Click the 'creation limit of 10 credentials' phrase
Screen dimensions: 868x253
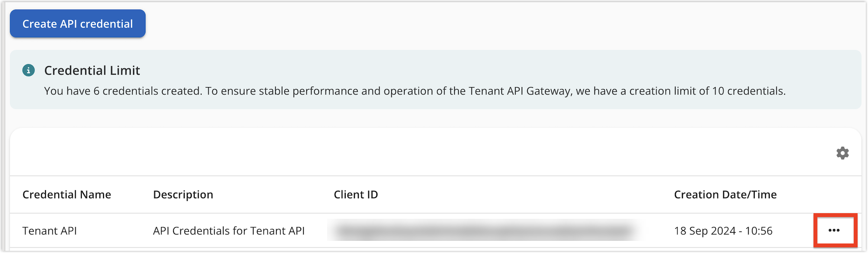point(707,91)
